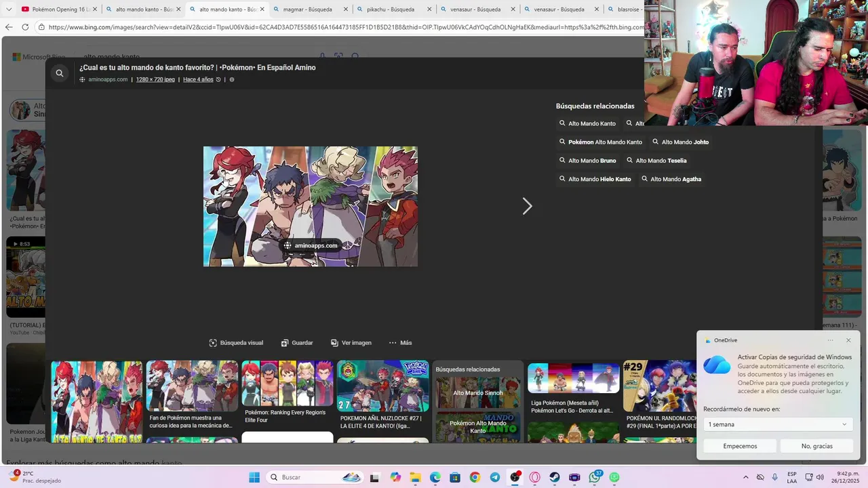868x488 pixels.
Task: Open the Windows Start menu
Action: click(x=254, y=477)
